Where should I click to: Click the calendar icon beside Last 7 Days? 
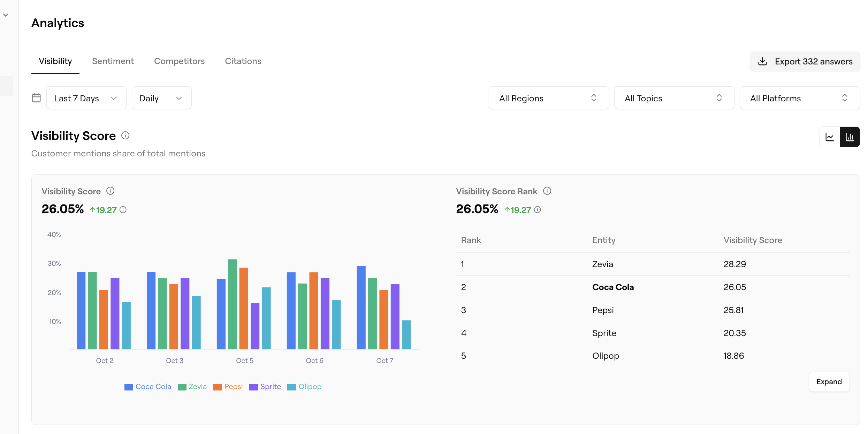coord(36,98)
